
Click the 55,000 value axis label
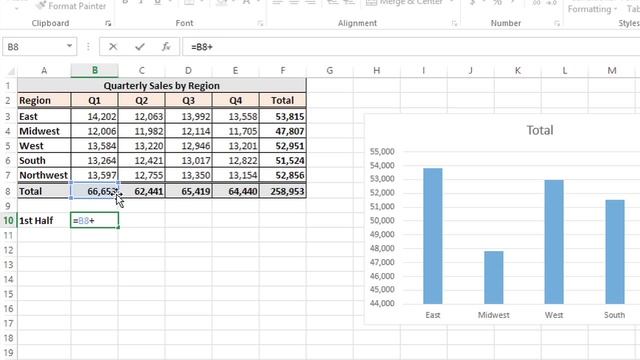(382, 151)
